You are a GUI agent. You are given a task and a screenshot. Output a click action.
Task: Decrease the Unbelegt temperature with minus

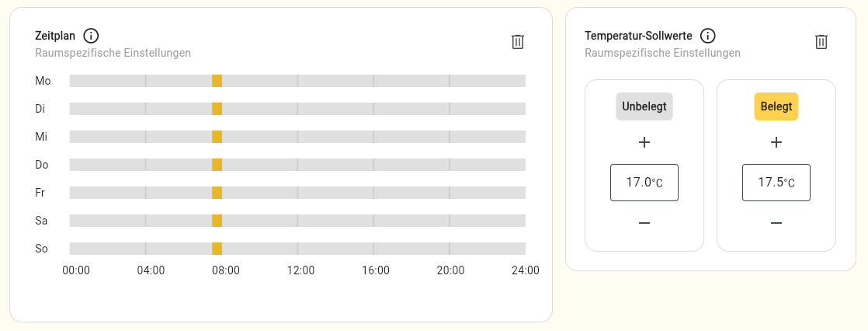[x=644, y=223]
